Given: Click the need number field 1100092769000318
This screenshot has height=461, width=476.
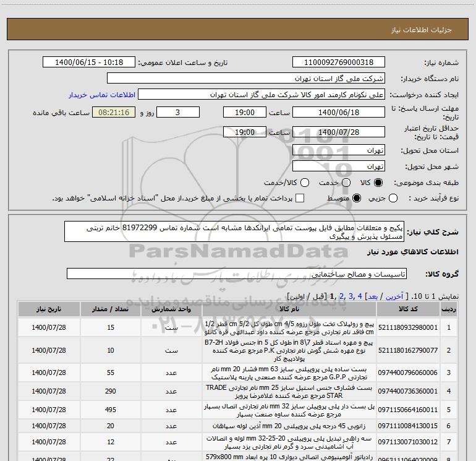Looking at the screenshot, I should pos(339,62).
